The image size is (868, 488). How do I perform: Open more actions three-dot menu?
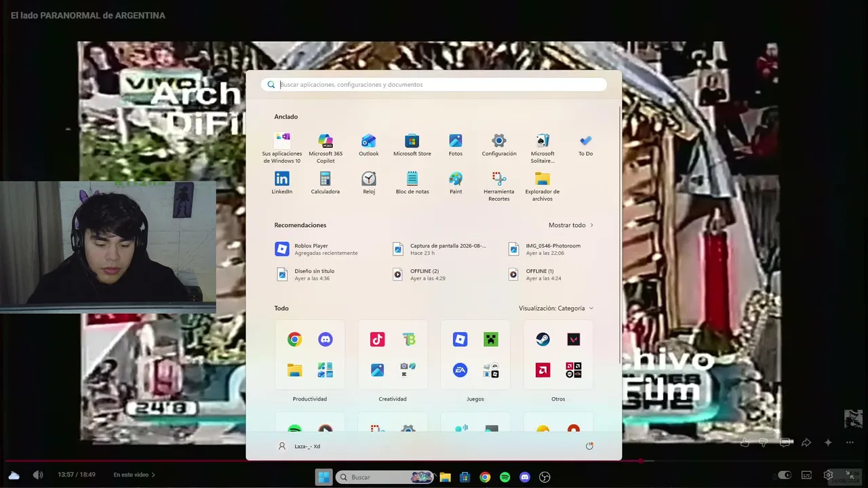850,443
